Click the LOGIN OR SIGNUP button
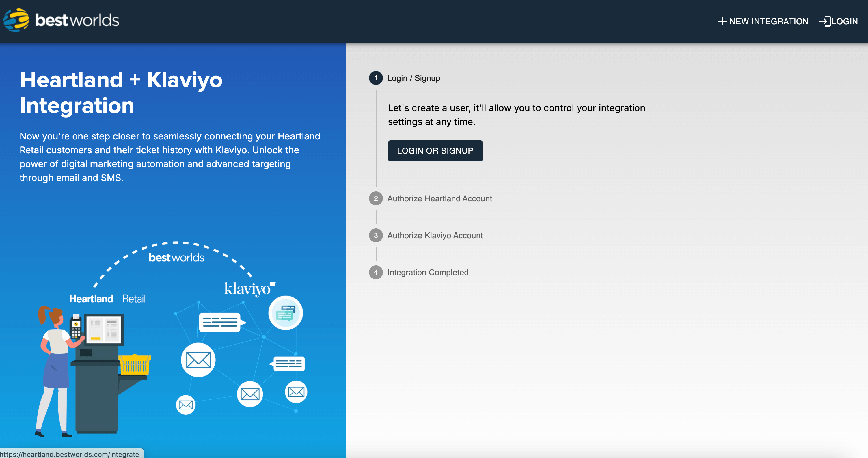 pyautogui.click(x=435, y=151)
